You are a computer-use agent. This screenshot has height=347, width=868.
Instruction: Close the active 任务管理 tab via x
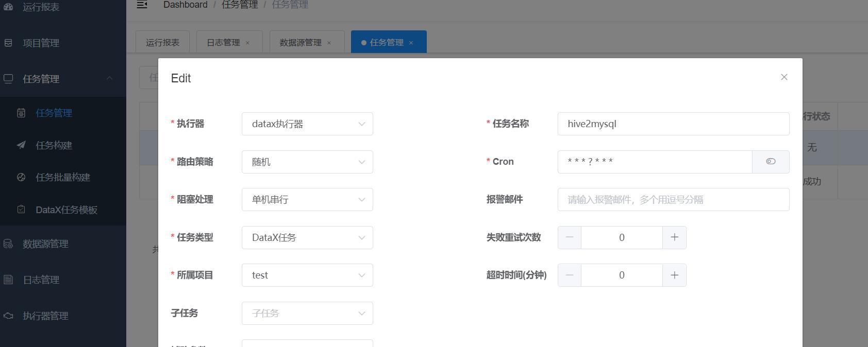click(411, 43)
